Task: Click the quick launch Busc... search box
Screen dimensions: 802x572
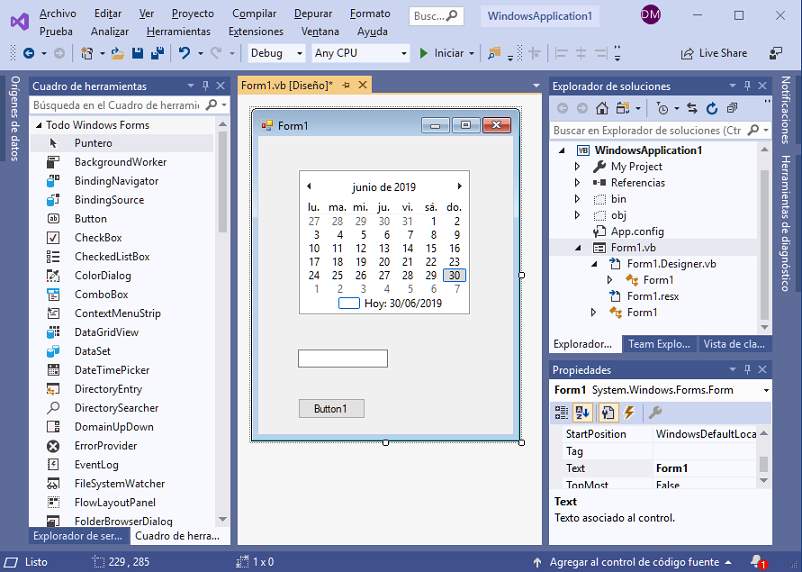Action: (x=436, y=16)
